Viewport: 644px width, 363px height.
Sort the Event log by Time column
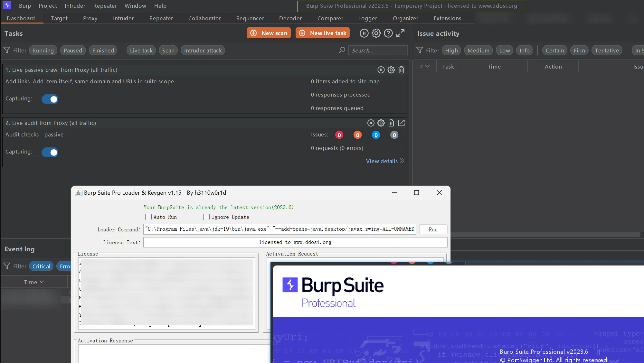pyautogui.click(x=34, y=282)
